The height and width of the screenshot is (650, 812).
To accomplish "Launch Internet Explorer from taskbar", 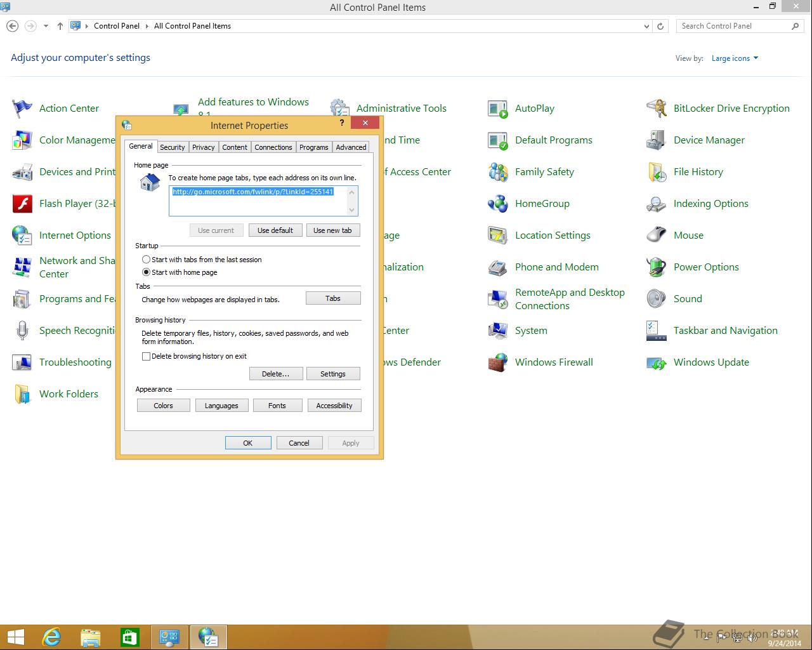I will tap(51, 637).
